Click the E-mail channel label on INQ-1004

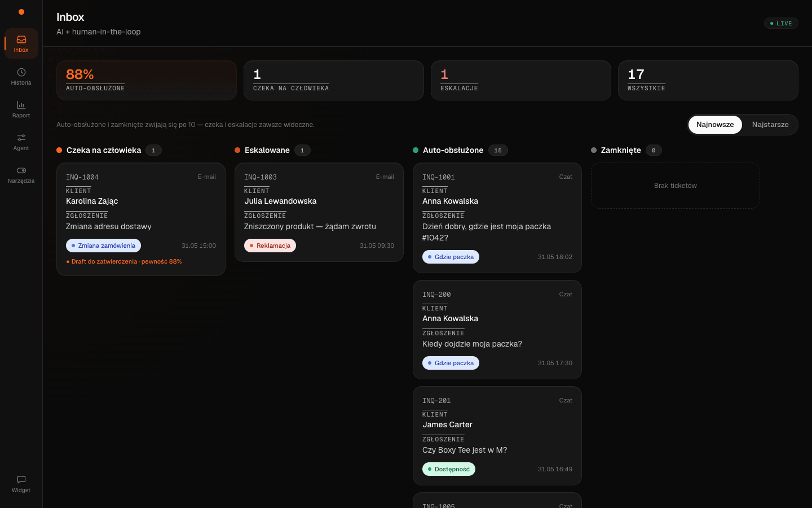(207, 177)
